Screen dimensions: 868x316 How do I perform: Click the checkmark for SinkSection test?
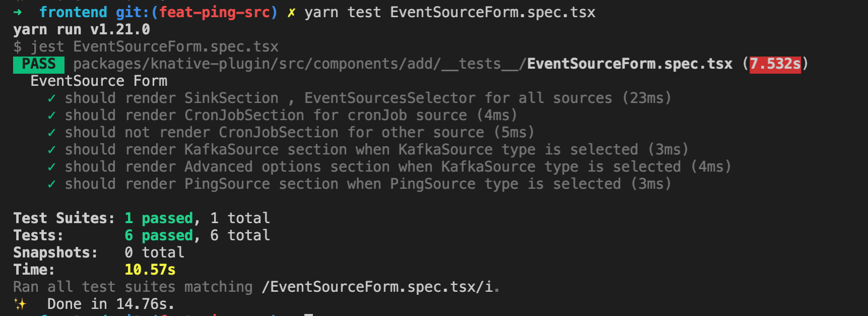(x=51, y=98)
